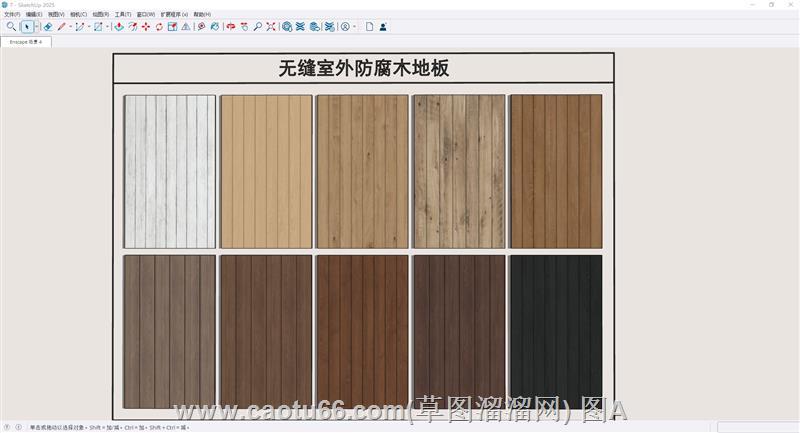The height and width of the screenshot is (433, 800).
Task: Choose the Offset tool
Action: point(133,27)
